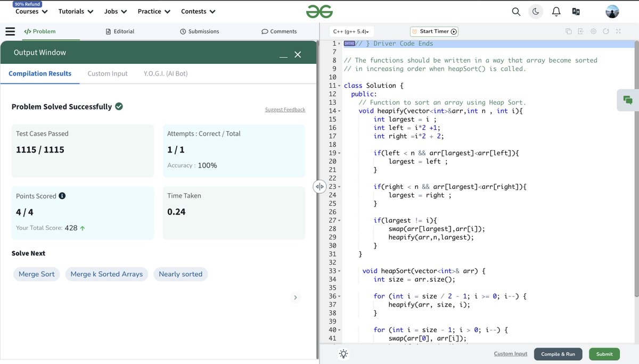Click the green check icon beside Problem Solved
This screenshot has height=364, width=639.
point(119,106)
